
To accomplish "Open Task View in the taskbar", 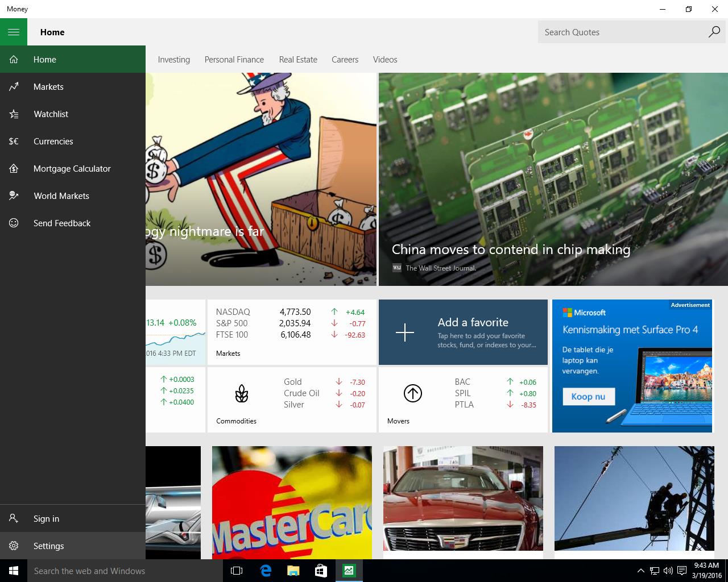I will tap(237, 571).
